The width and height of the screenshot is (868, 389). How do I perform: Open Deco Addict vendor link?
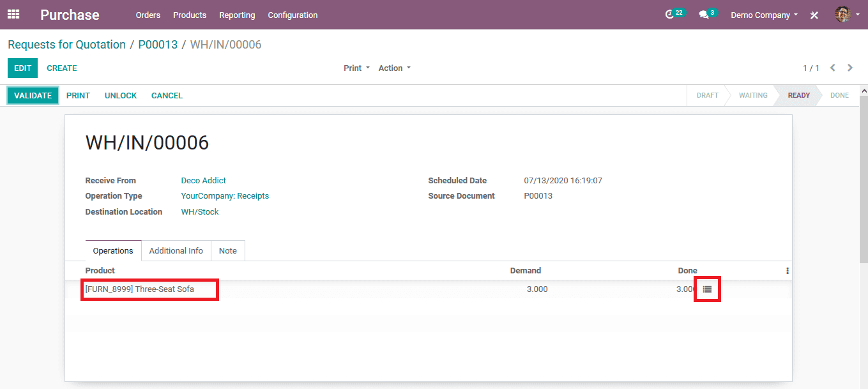click(204, 181)
